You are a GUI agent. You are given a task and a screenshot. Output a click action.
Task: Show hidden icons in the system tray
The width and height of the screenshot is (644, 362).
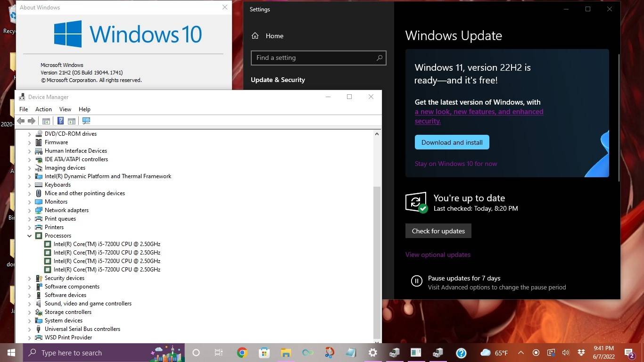[520, 353]
